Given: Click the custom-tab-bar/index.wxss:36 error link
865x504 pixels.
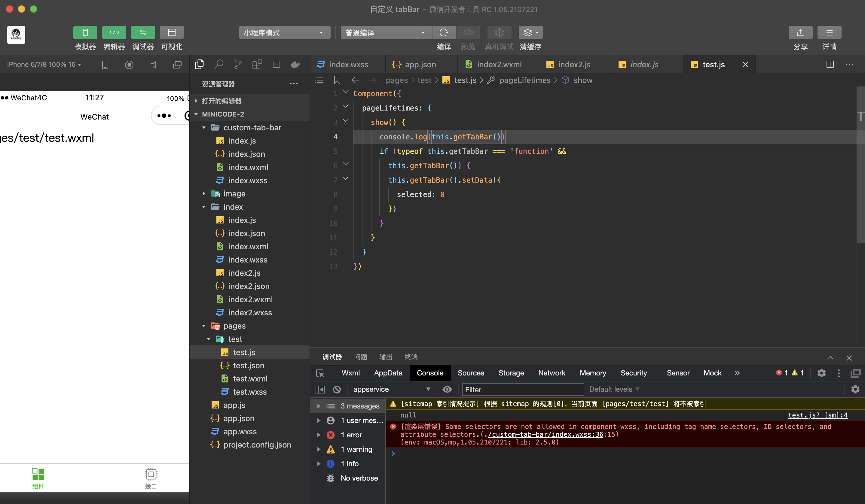Looking at the screenshot, I should coord(545,434).
